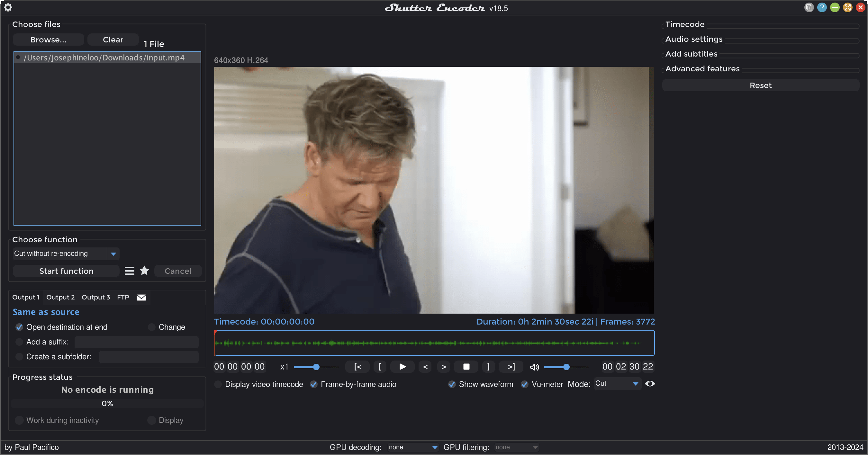
Task: Toggle Frame-by-frame audio checkbox
Action: tap(314, 384)
